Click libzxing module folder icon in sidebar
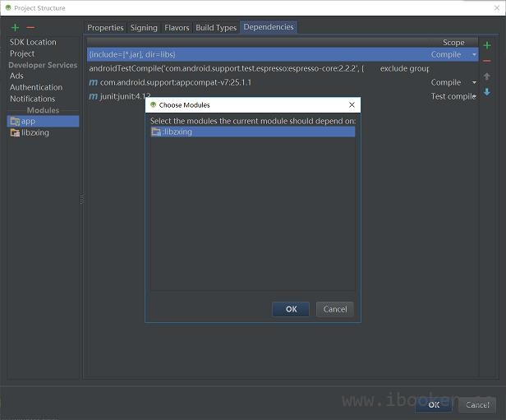This screenshot has width=506, height=420. [15, 132]
